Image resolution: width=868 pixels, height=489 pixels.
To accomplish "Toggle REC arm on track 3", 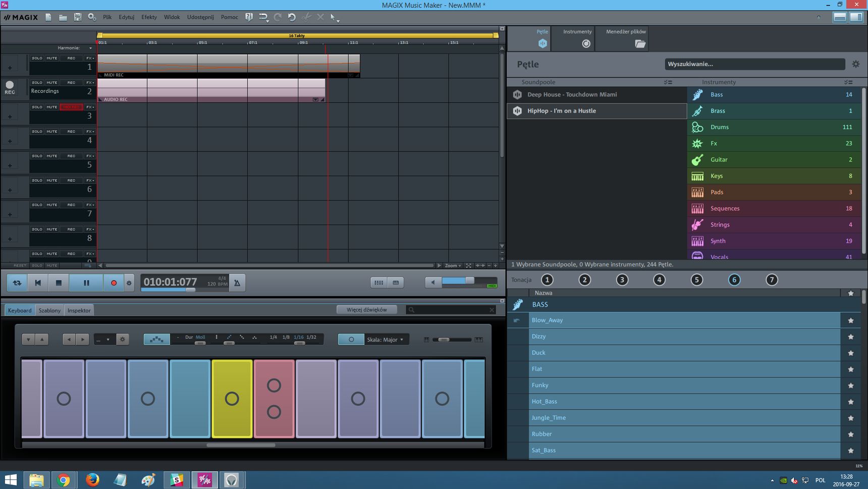I will [71, 107].
